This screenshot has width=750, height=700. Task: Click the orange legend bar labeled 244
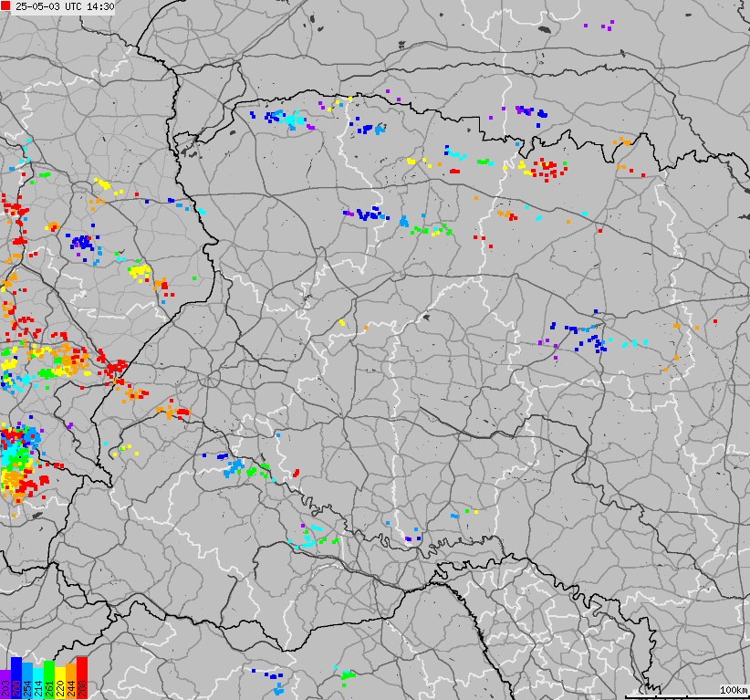pos(71,682)
